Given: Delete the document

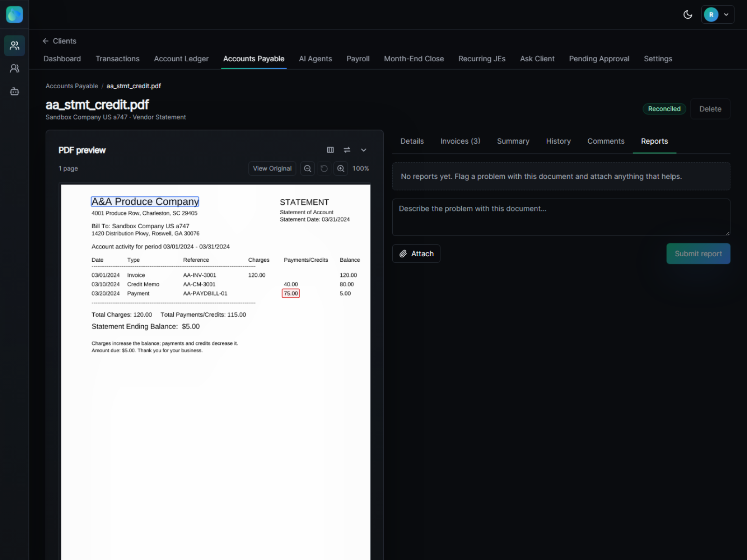Looking at the screenshot, I should (710, 109).
